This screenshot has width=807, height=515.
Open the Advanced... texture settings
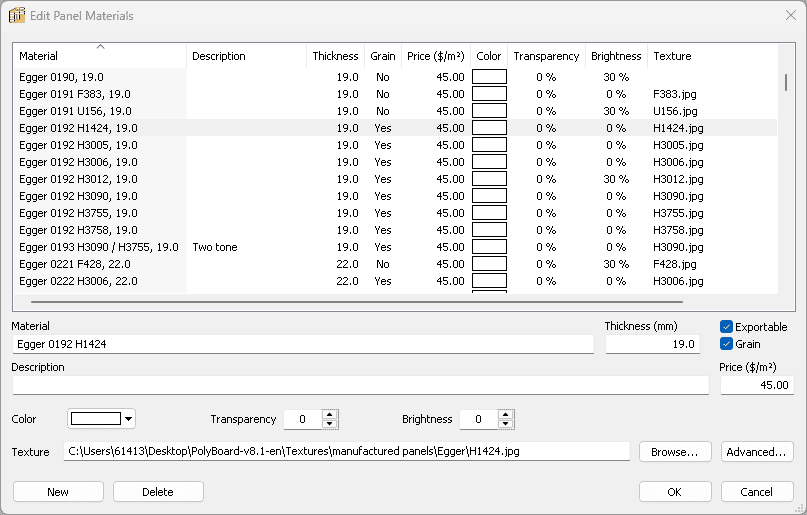(x=757, y=452)
